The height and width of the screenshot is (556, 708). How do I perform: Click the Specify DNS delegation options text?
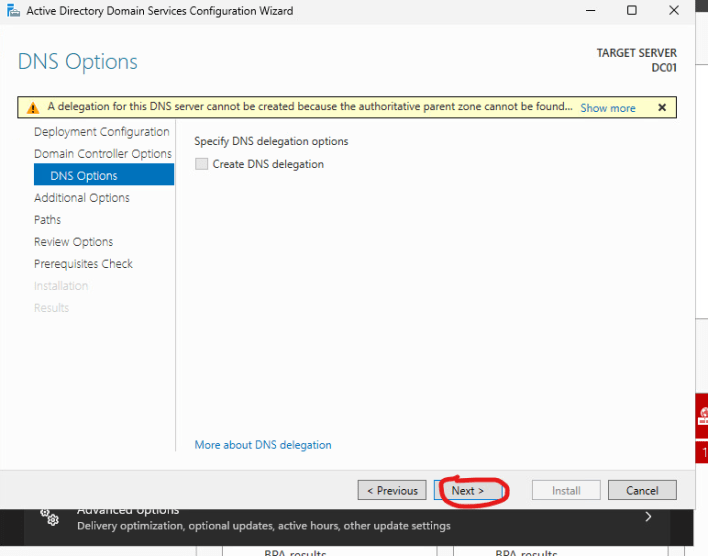coord(271,141)
